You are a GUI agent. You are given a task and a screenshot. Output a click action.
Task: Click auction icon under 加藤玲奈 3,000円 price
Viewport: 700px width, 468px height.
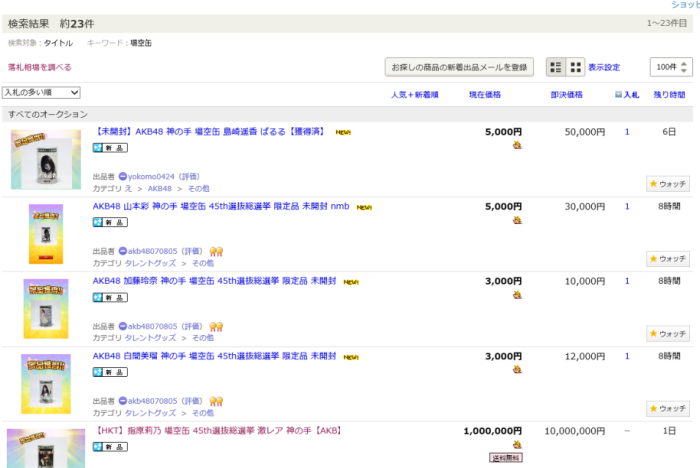tap(517, 295)
